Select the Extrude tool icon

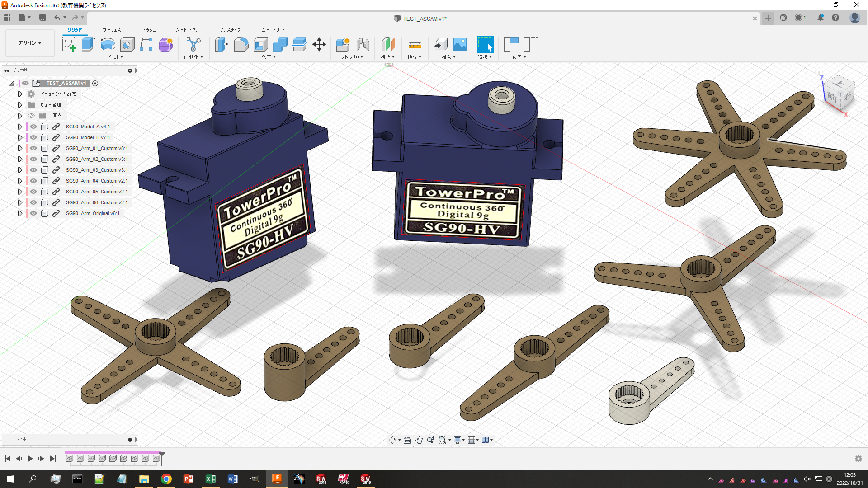(x=89, y=44)
